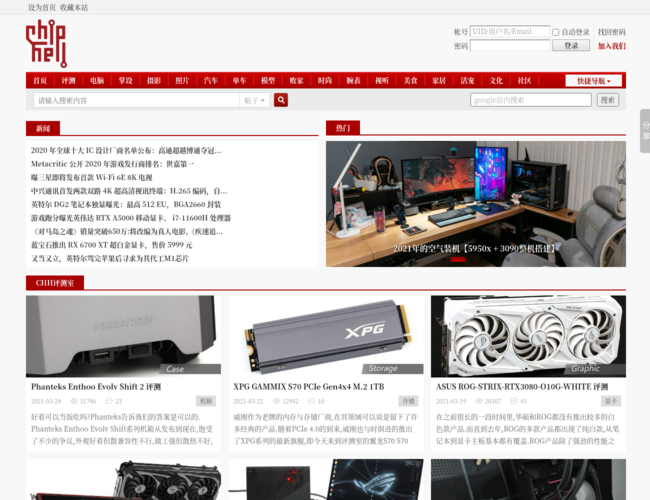
Task: Click the 加入我们 register link
Action: coord(611,46)
